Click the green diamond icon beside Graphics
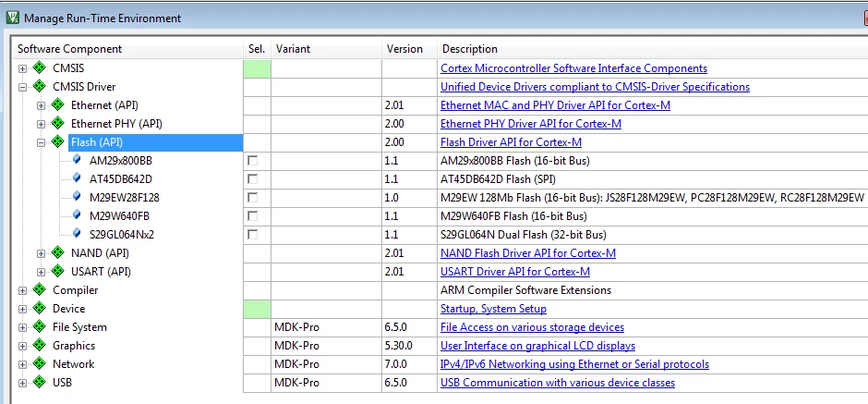Image resolution: width=868 pixels, height=404 pixels. click(39, 345)
